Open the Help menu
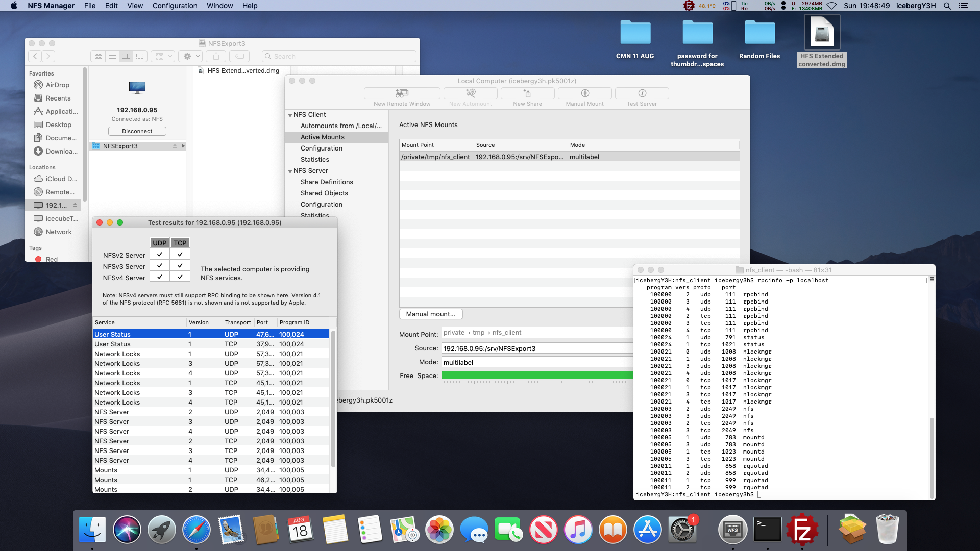 point(250,6)
